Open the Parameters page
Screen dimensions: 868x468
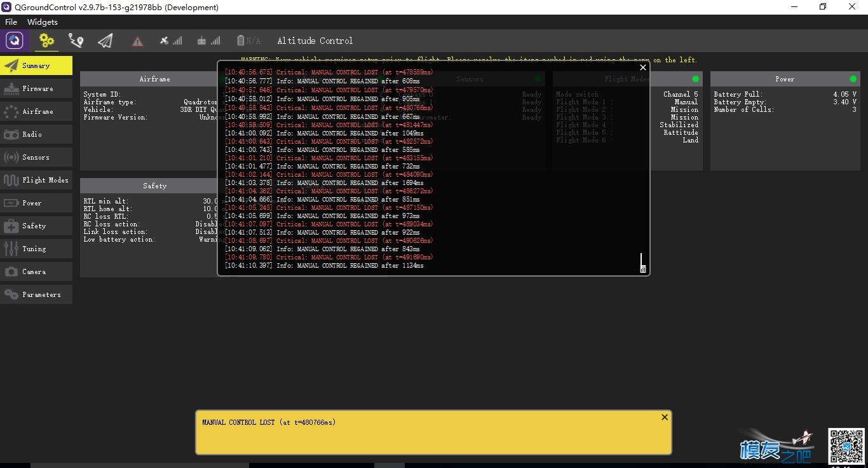(36, 294)
